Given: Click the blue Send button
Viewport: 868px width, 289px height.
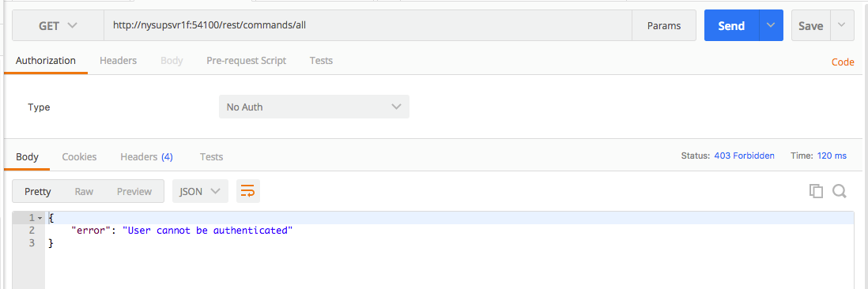Looking at the screenshot, I should point(731,25).
